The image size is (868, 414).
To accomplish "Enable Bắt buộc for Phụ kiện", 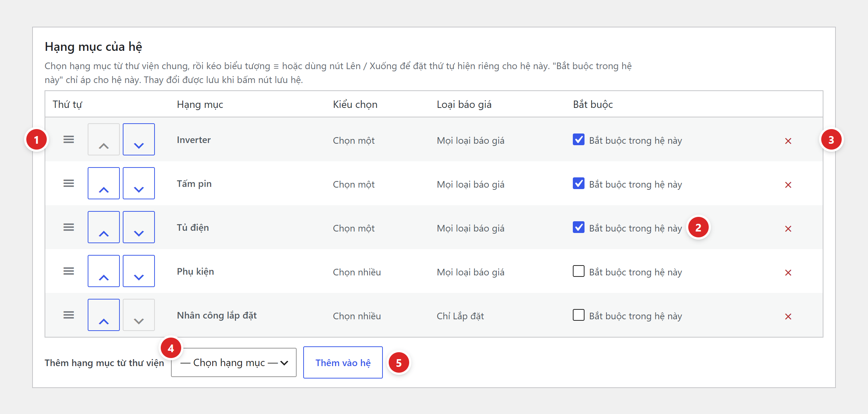I will click(579, 271).
